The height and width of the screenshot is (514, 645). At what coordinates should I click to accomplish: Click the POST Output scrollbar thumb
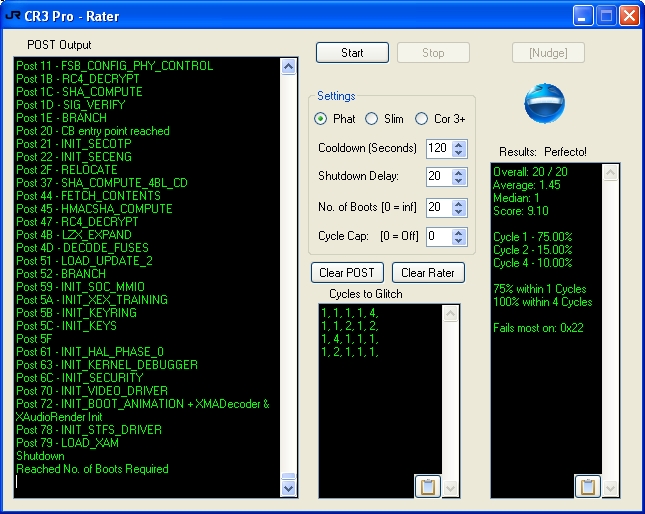[288, 476]
